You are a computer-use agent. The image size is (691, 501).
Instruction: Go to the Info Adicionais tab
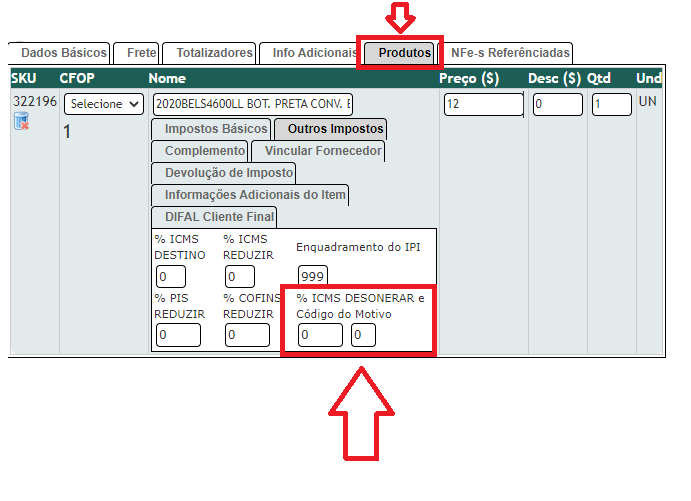pyautogui.click(x=308, y=53)
